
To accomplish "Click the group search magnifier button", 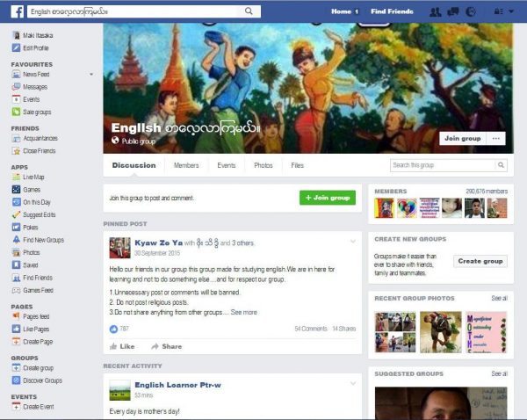I will tap(501, 165).
